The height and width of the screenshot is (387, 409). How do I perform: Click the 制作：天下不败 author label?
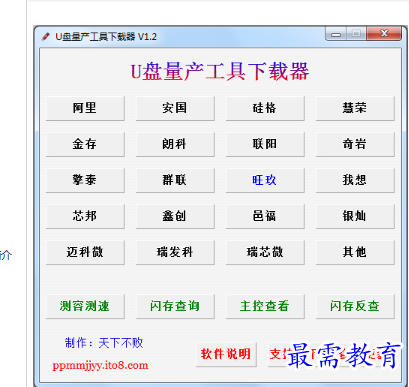pyautogui.click(x=104, y=343)
